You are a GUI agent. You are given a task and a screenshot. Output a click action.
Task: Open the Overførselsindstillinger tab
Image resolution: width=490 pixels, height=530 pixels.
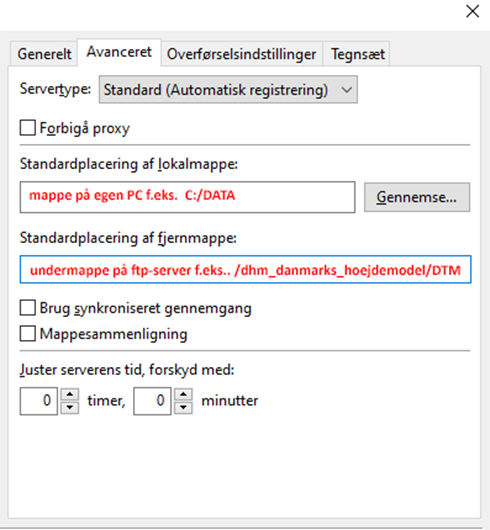242,54
